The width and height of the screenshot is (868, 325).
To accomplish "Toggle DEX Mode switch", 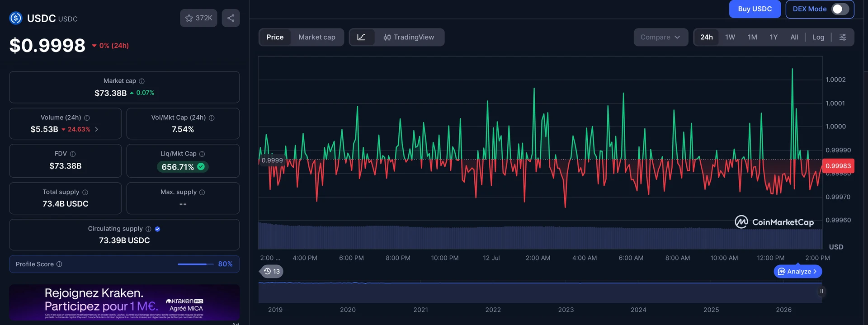I will coord(840,9).
